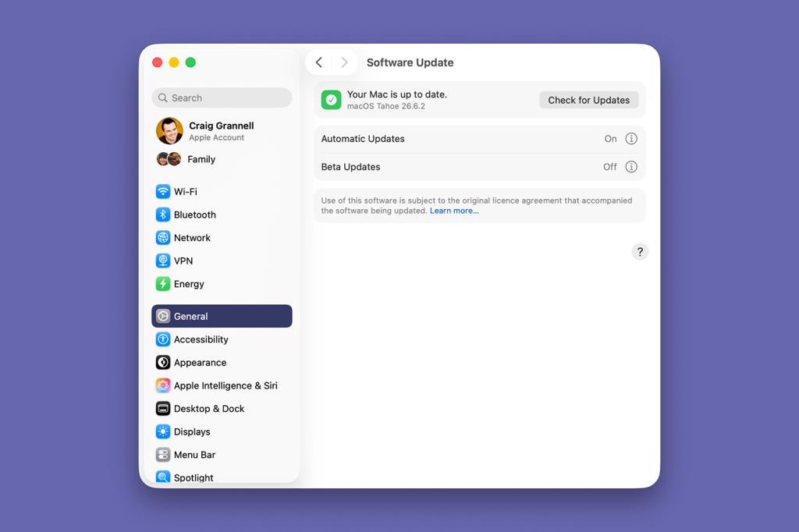Screen dimensions: 799x532
Task: Minimize window with yellow button
Action: point(174,62)
